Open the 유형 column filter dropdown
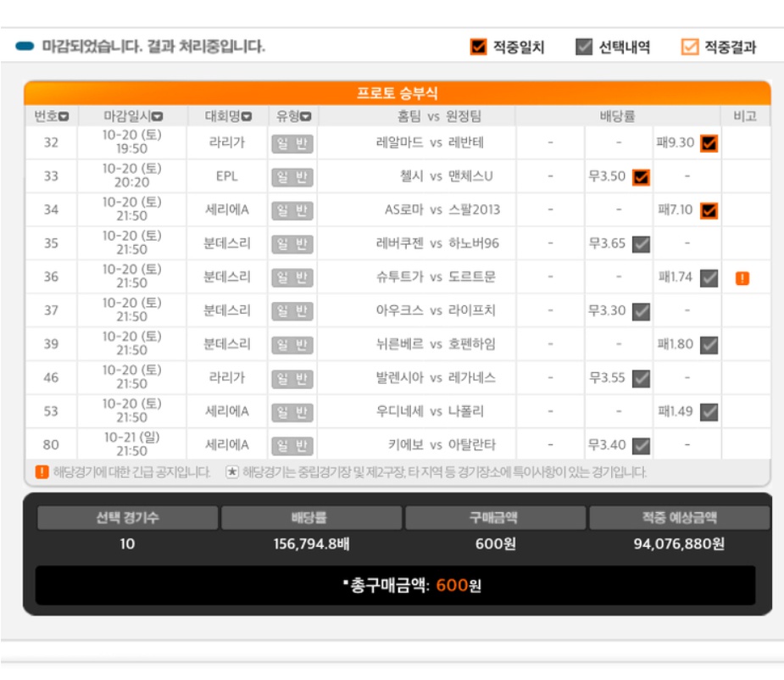 [305, 117]
